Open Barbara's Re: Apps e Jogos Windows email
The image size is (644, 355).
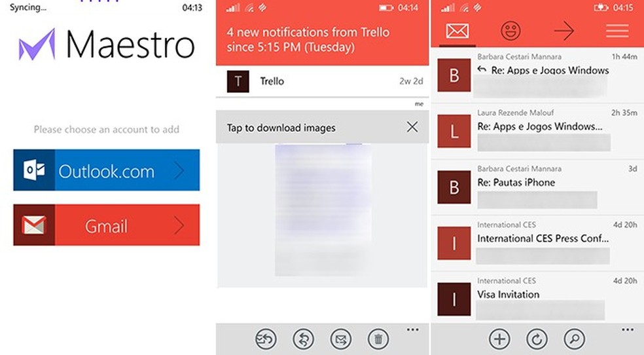tap(537, 75)
